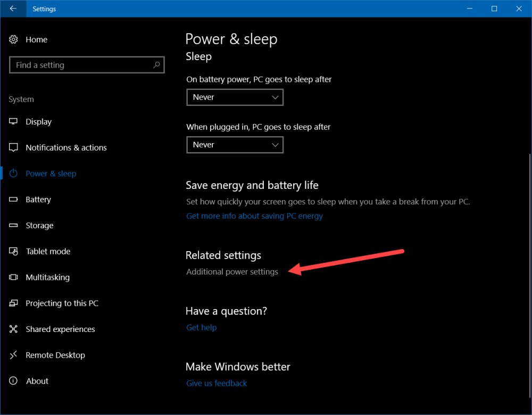Click the screen sleep description text
This screenshot has width=532, height=415.
pyautogui.click(x=328, y=202)
